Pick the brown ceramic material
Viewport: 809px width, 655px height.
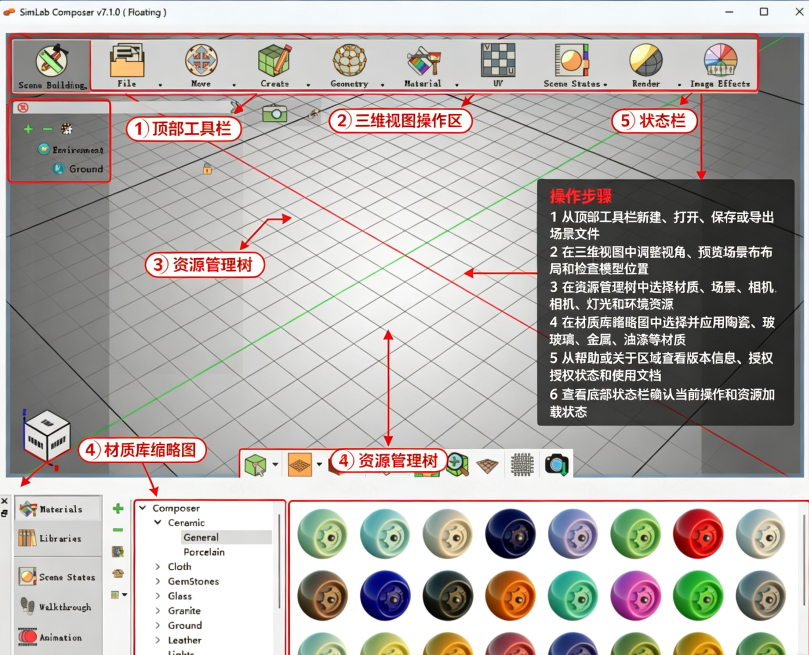tap(322, 596)
